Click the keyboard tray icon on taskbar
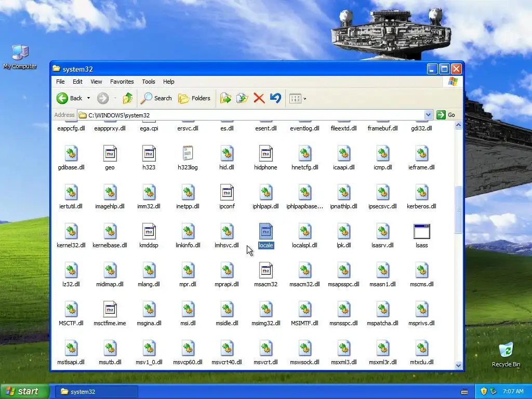Screen dimensions: 532x399 click(x=464, y=392)
